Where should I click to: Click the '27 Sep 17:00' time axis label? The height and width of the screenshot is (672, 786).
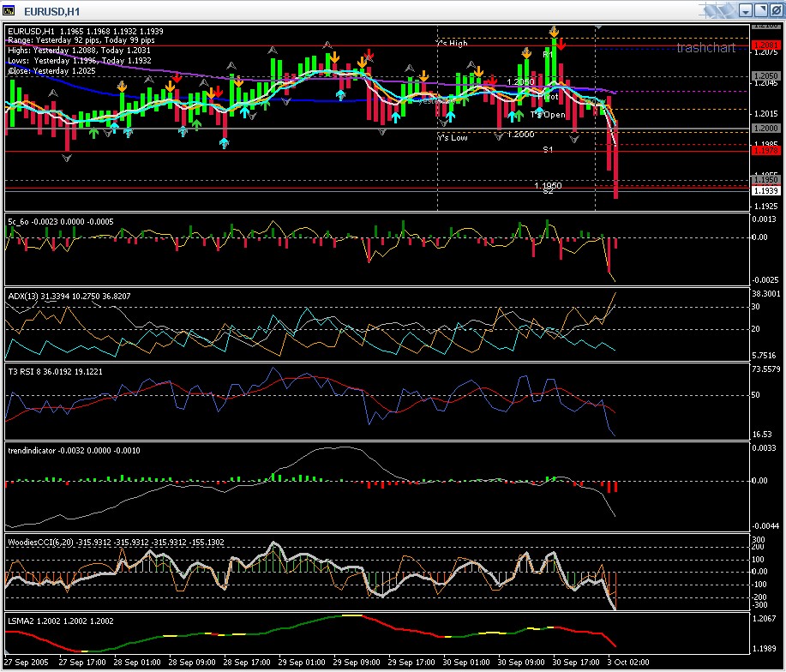pos(82,662)
